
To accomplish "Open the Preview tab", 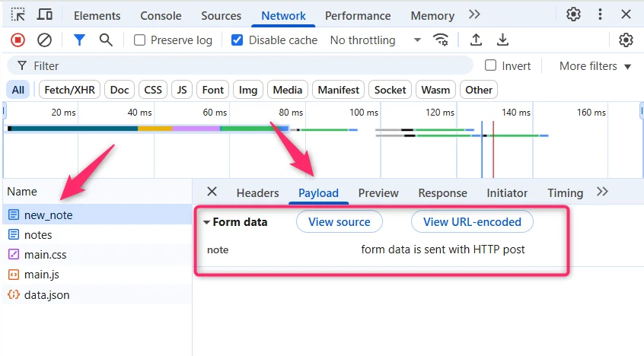I will pos(378,193).
